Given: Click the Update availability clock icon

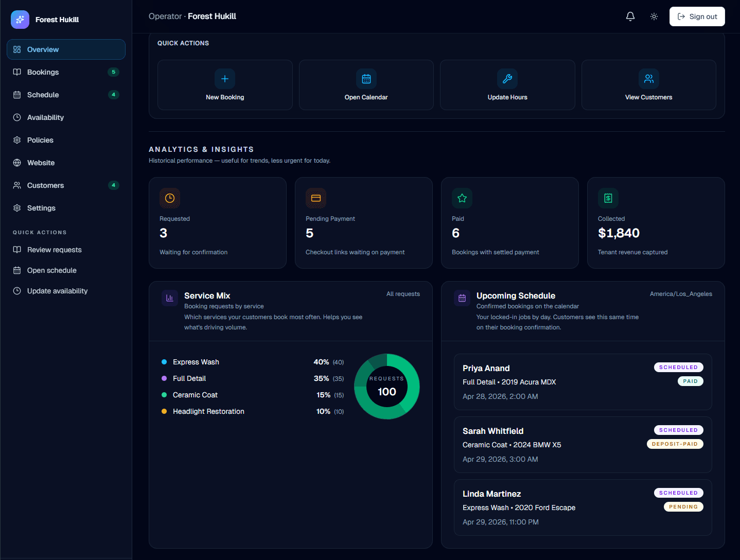Looking at the screenshot, I should (x=17, y=291).
